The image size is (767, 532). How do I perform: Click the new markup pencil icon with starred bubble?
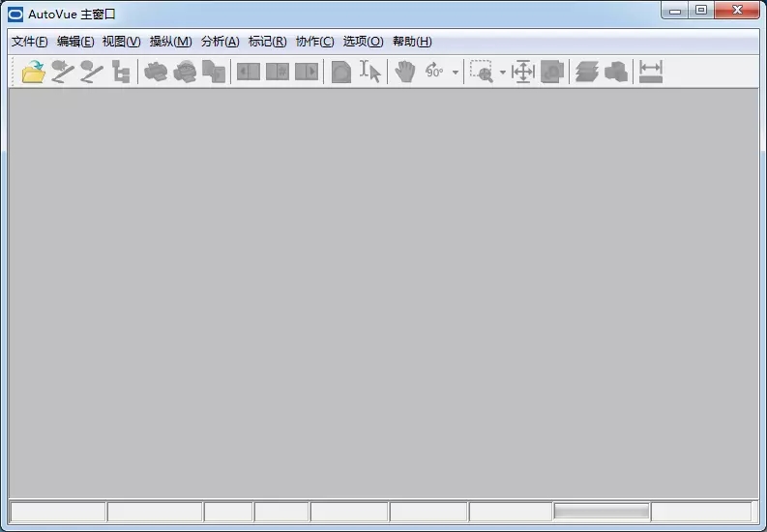click(x=63, y=72)
